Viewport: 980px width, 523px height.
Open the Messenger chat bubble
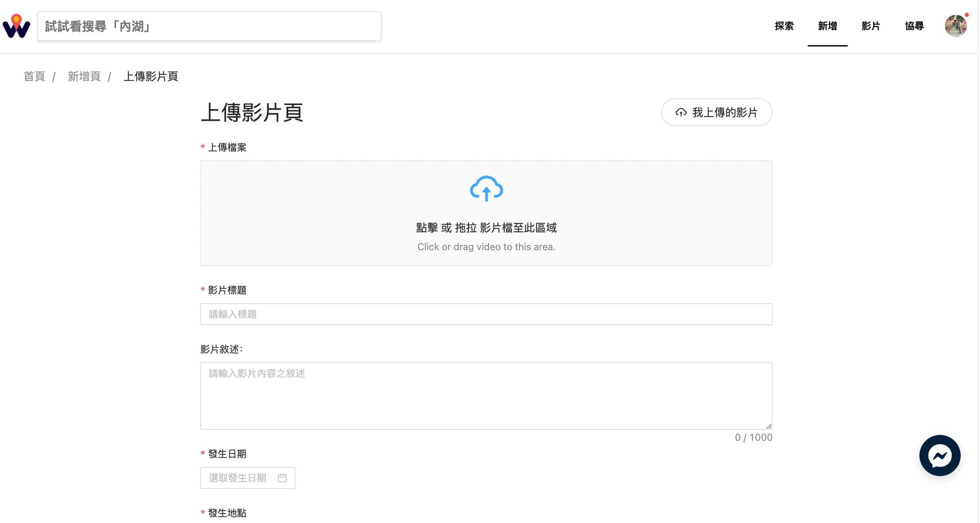(939, 455)
